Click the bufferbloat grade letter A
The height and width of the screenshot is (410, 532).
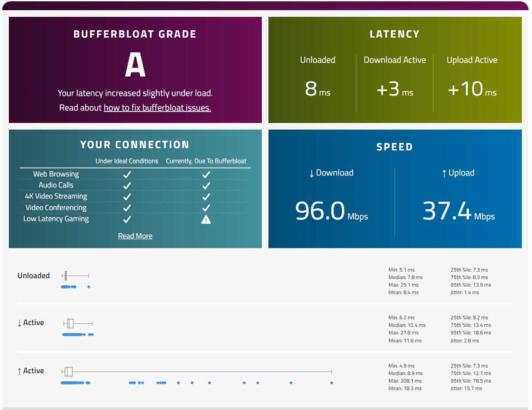(135, 65)
